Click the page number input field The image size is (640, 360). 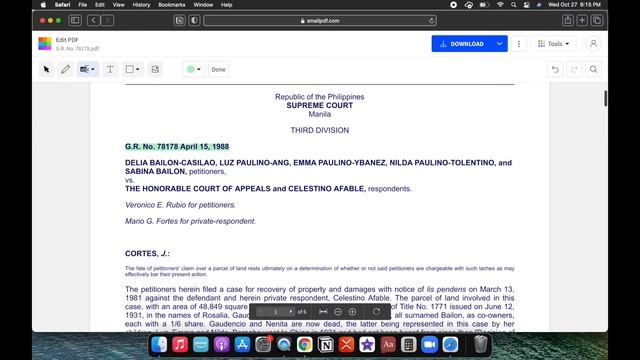pyautogui.click(x=276, y=312)
